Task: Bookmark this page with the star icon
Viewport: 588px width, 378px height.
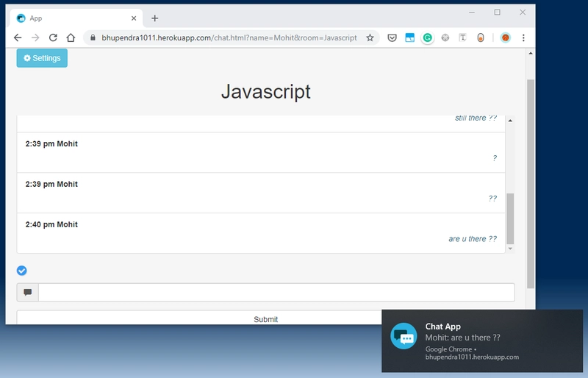Action: click(x=370, y=38)
